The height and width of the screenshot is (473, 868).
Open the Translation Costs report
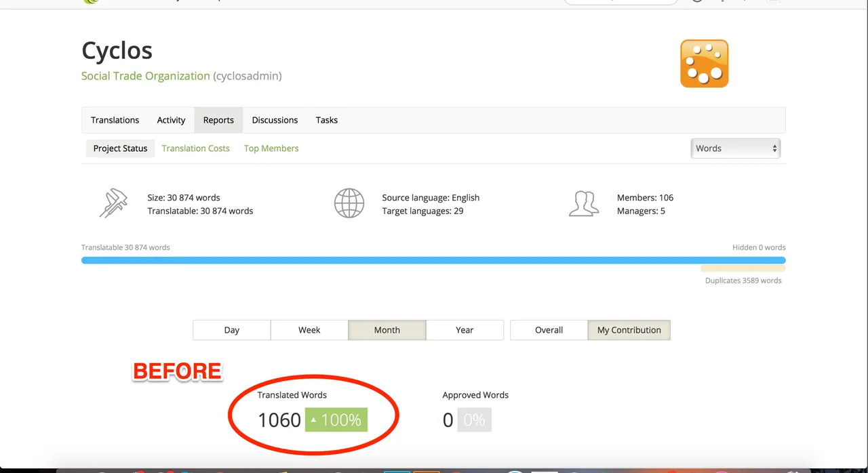195,148
